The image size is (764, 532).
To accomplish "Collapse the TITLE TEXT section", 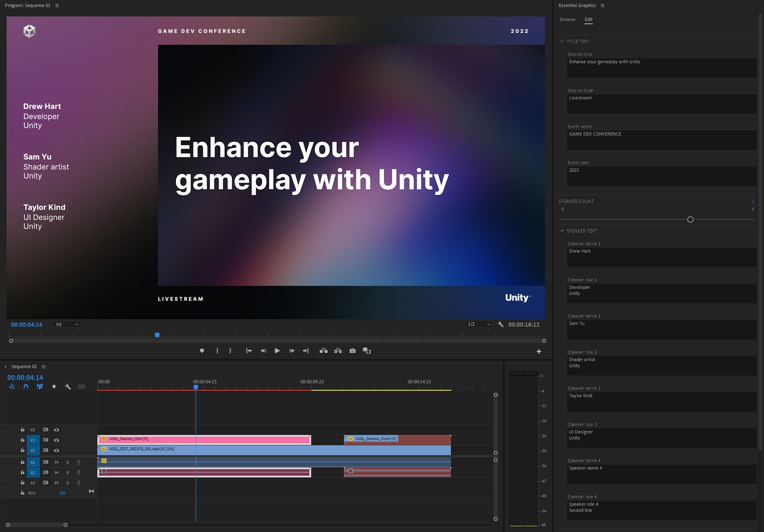I will point(562,41).
